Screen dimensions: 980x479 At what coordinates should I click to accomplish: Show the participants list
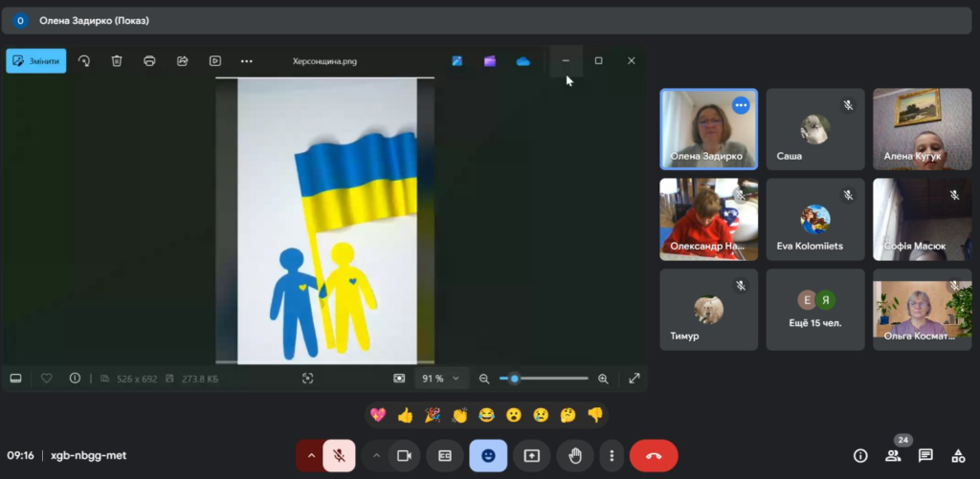(x=893, y=456)
